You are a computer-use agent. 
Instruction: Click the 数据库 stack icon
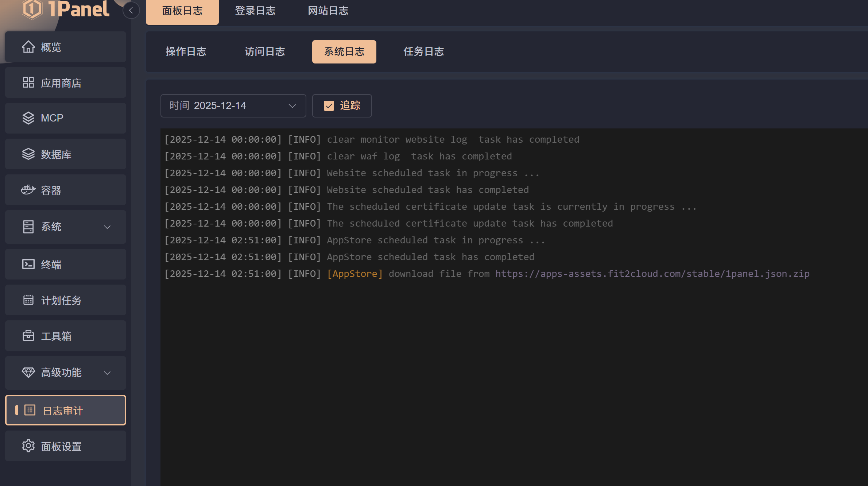pos(28,154)
